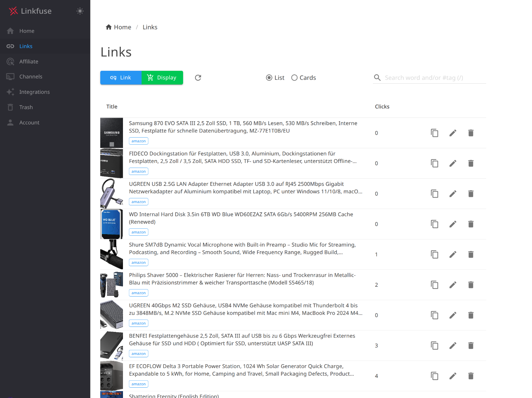
Task: Click the Title column header
Action: click(112, 107)
